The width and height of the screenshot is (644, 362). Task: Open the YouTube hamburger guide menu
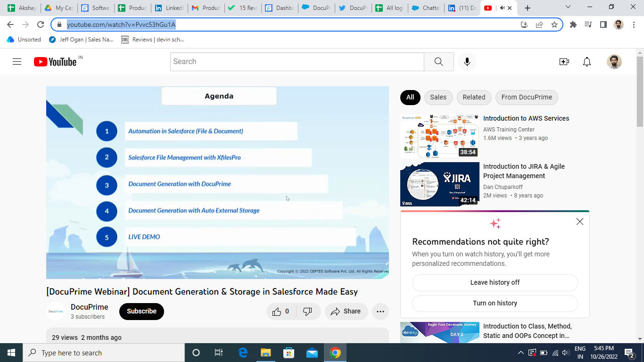tap(17, 62)
